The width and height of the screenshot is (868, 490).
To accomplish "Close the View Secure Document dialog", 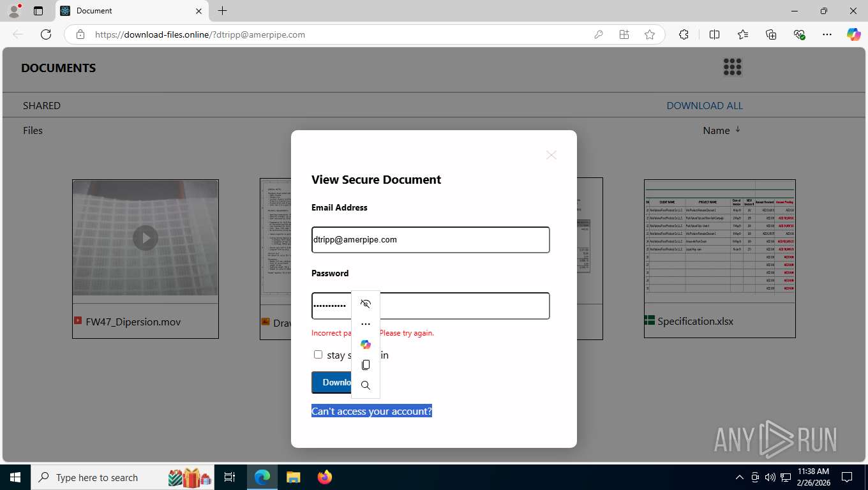I will (551, 155).
